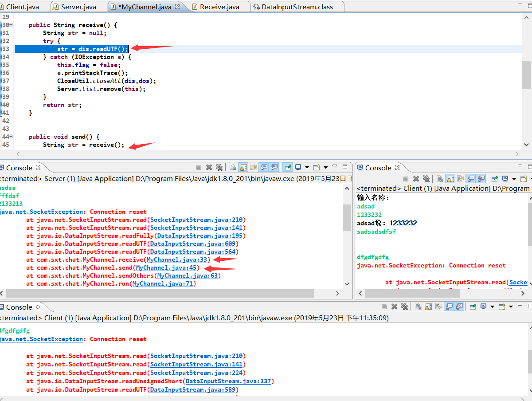Open Display Selected Console dropdown, right Client console
Screen dimensions: 532x401
[x=514, y=179]
